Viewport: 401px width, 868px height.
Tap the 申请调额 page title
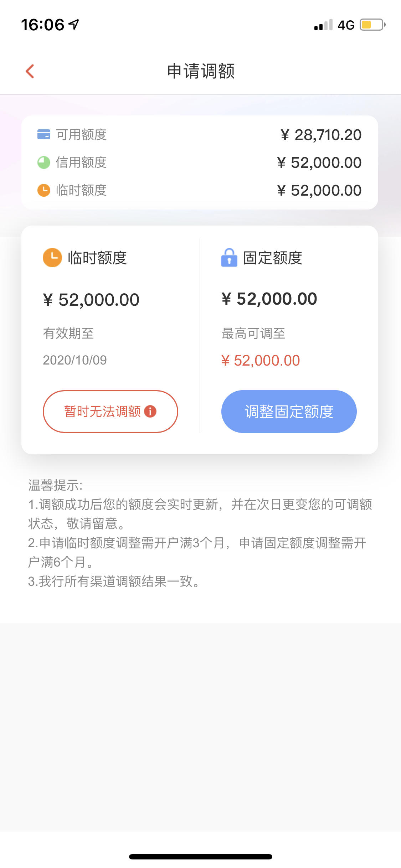point(201,71)
